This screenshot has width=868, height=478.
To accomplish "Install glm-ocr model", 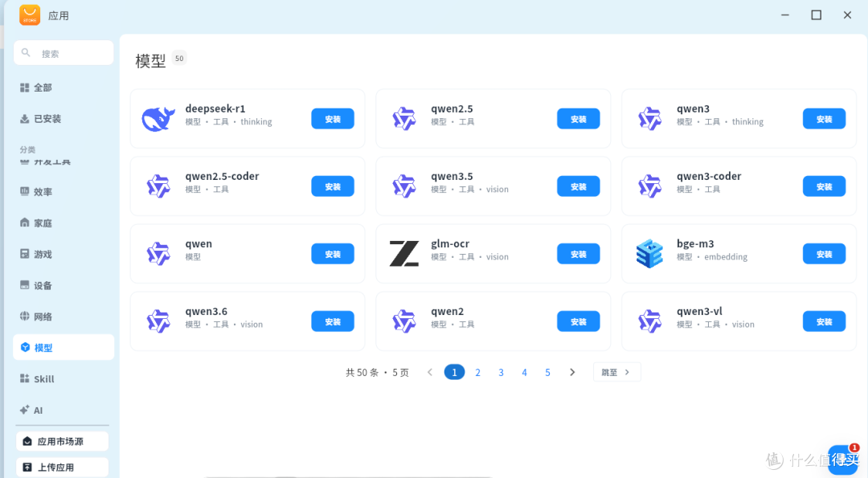I will coord(579,254).
